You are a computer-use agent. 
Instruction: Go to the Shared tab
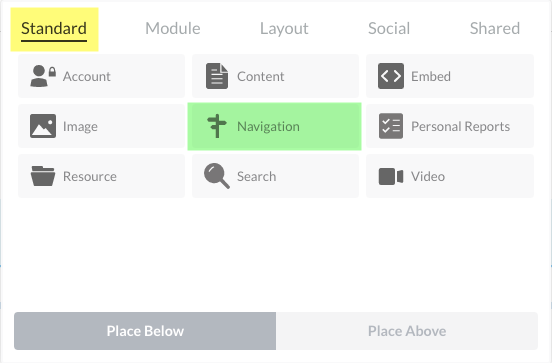click(x=495, y=29)
